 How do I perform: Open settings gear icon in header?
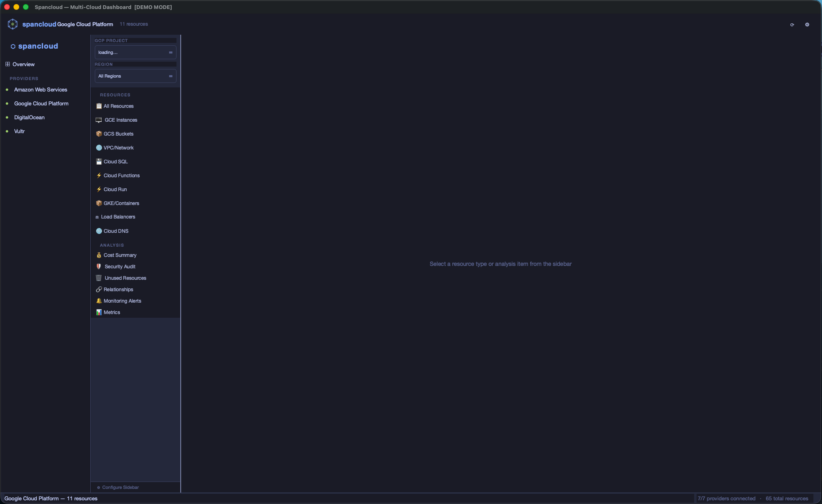(807, 25)
